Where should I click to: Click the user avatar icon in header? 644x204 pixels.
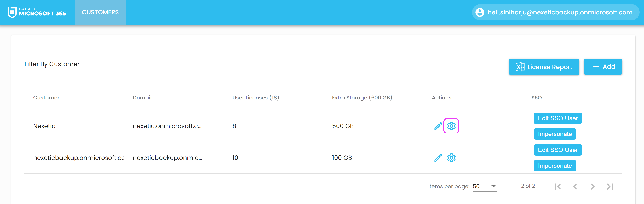pos(479,12)
